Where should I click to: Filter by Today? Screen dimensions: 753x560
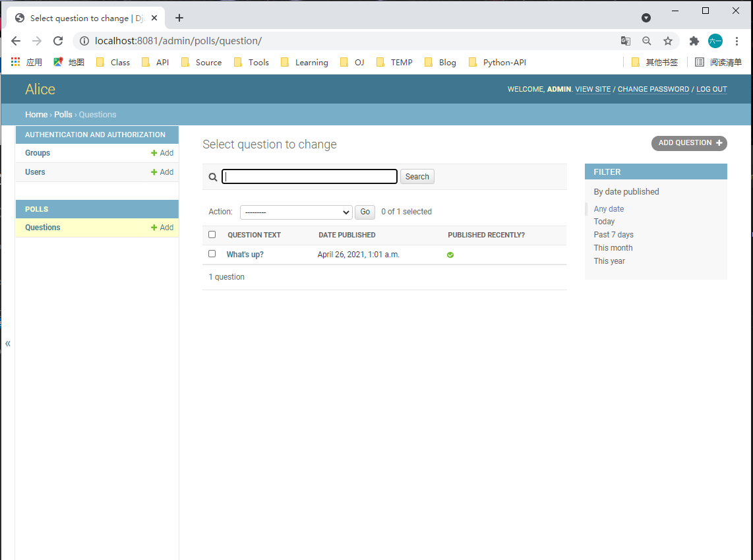603,222
